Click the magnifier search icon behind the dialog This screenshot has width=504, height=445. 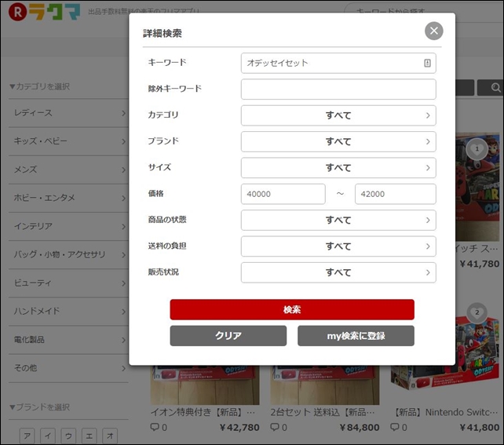495,87
